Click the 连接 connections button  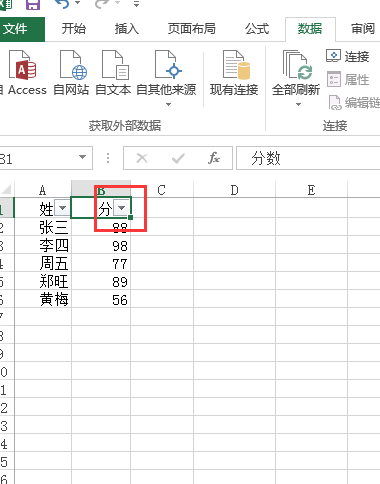tap(348, 56)
